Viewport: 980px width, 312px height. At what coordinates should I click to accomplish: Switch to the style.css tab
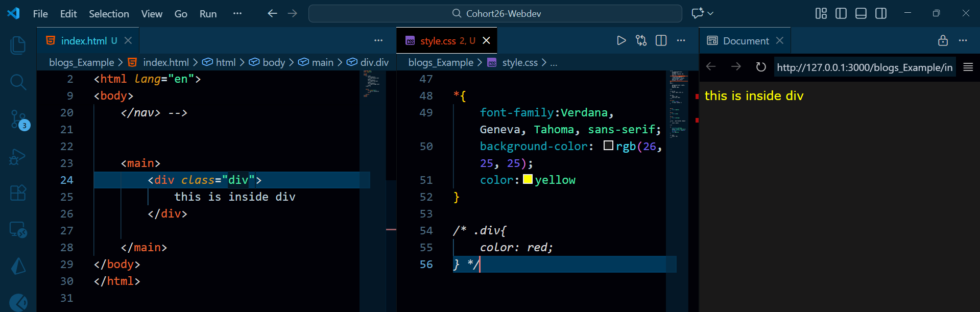click(446, 40)
